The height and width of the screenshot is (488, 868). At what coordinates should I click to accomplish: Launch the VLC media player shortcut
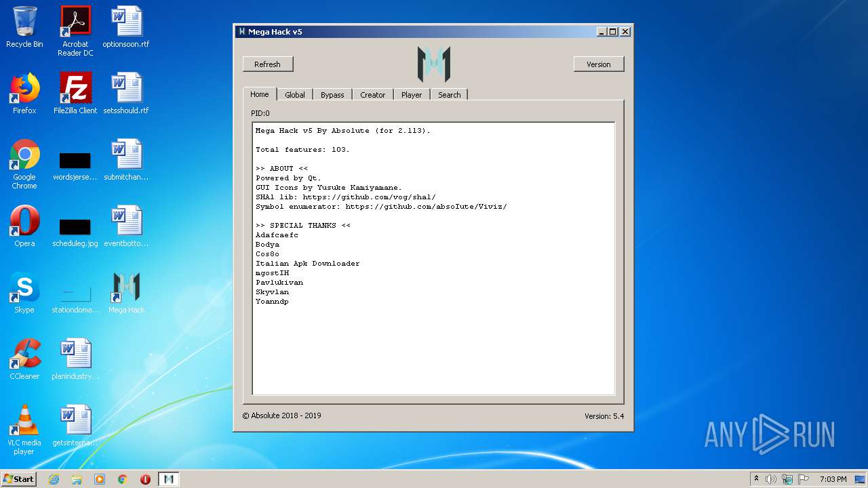(x=24, y=430)
